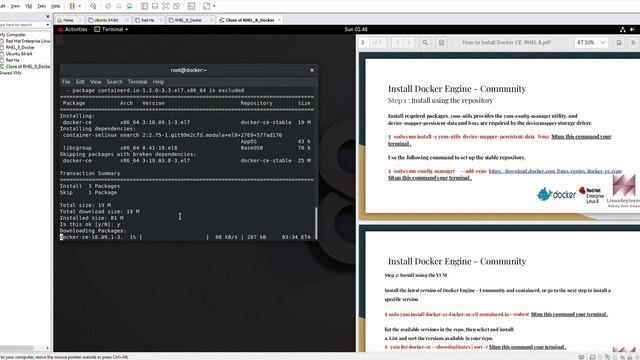Click GNOME Activities button
Screen dimensions: 640x360
pyautogui.click(x=73, y=29)
